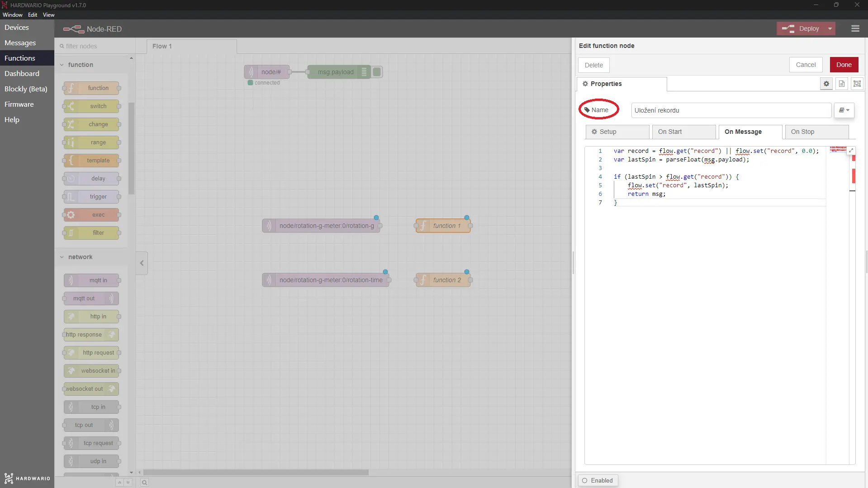This screenshot has height=488, width=868.
Task: Select the rotation-time mqtt node on canvas
Action: pos(326,280)
